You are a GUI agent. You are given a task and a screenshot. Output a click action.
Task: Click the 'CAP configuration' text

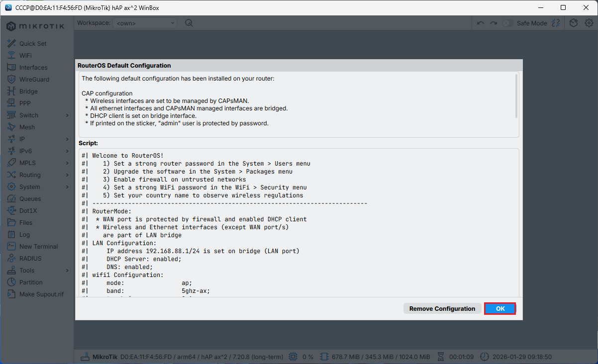point(107,93)
